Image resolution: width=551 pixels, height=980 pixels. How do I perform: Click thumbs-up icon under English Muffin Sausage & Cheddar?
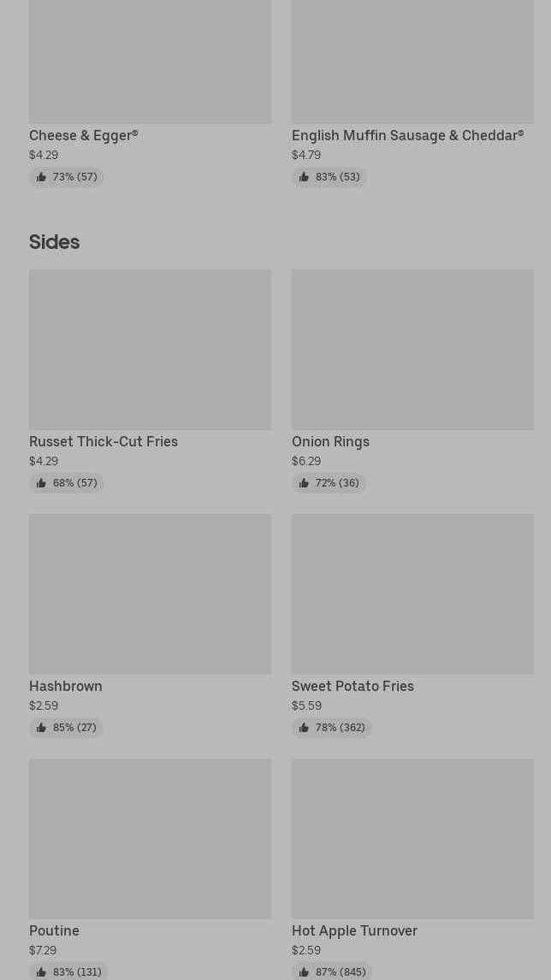[x=304, y=177]
